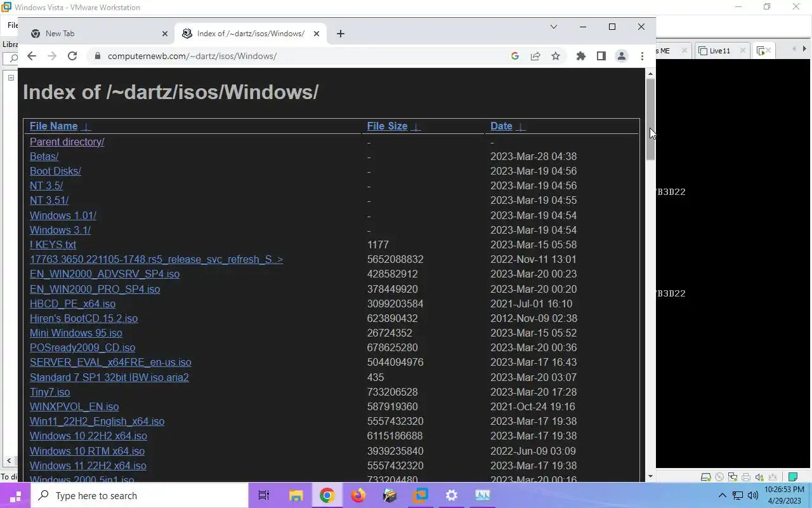Open the ! KEYS.txt file

click(x=53, y=244)
